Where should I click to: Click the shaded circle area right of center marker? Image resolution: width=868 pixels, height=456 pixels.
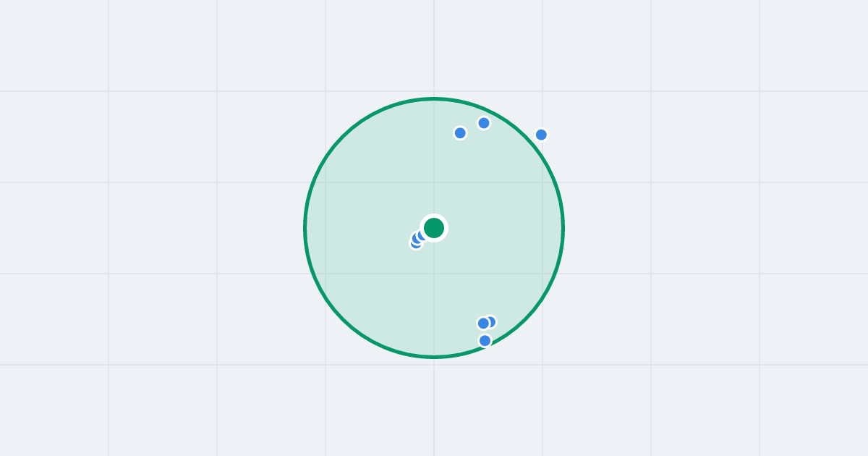click(506, 228)
